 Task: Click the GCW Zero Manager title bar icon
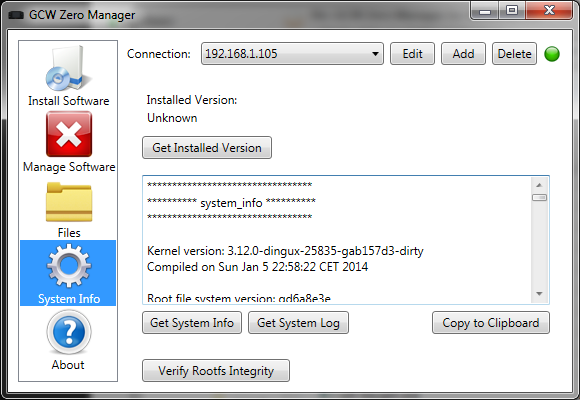pyautogui.click(x=16, y=15)
